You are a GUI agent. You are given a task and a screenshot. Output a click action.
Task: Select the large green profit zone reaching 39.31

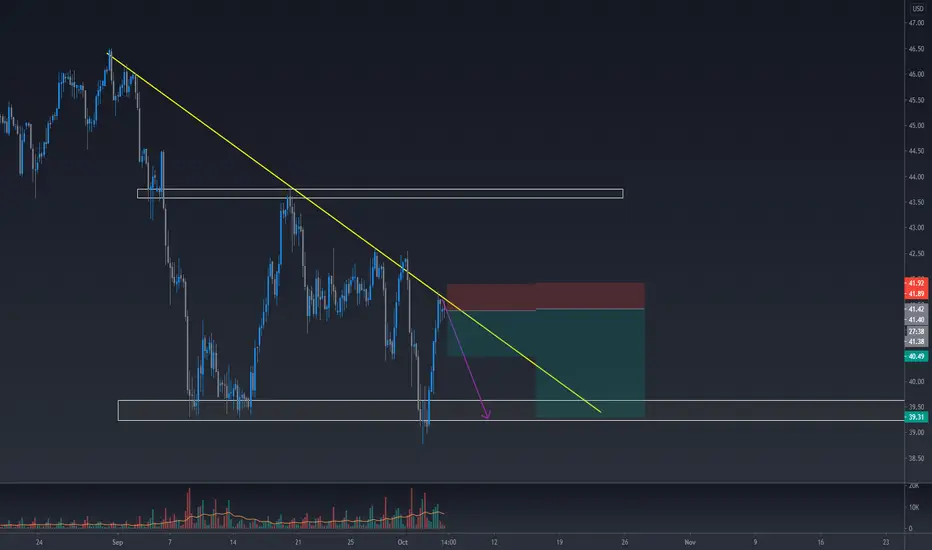coord(590,363)
